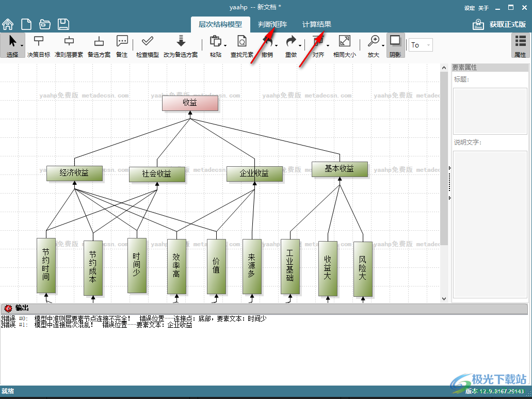Click the 获取正式版 button
This screenshot has height=399, width=532.
click(x=500, y=24)
